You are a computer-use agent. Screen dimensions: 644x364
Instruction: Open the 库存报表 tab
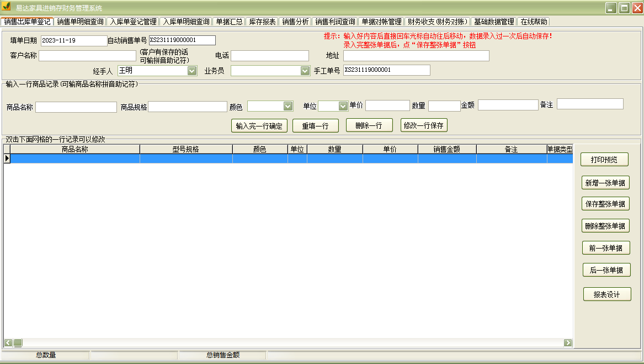point(262,22)
